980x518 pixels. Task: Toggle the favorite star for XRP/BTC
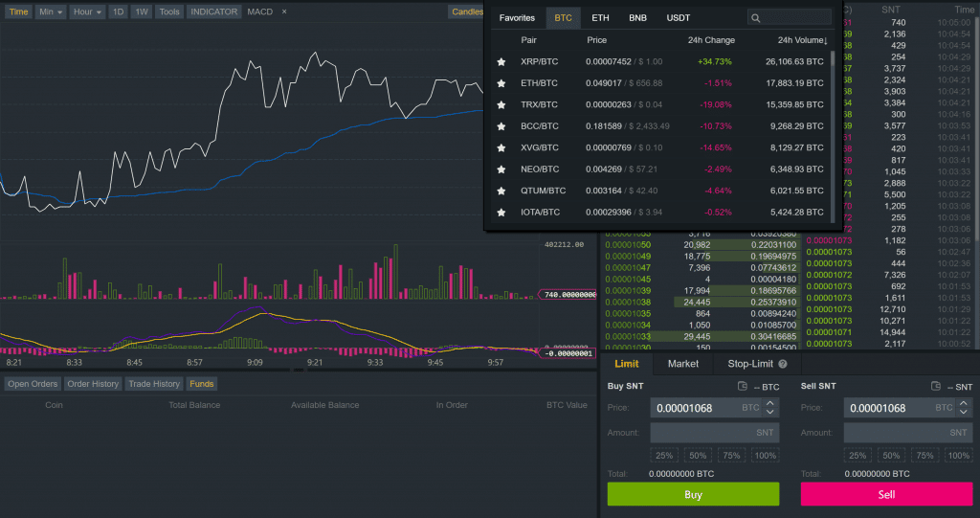(x=501, y=62)
